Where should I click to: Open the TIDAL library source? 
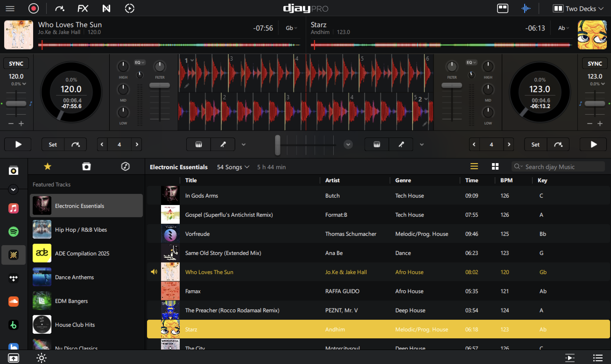point(14,278)
